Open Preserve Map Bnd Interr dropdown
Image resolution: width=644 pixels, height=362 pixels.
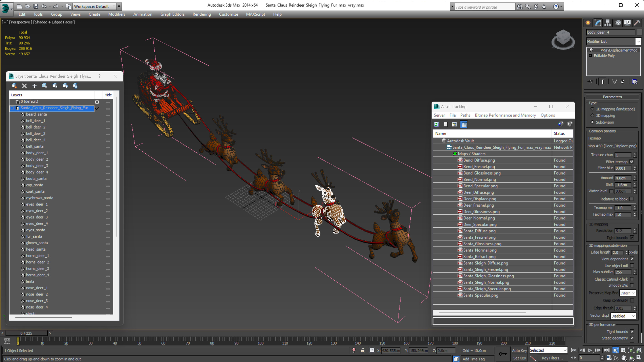(x=628, y=293)
